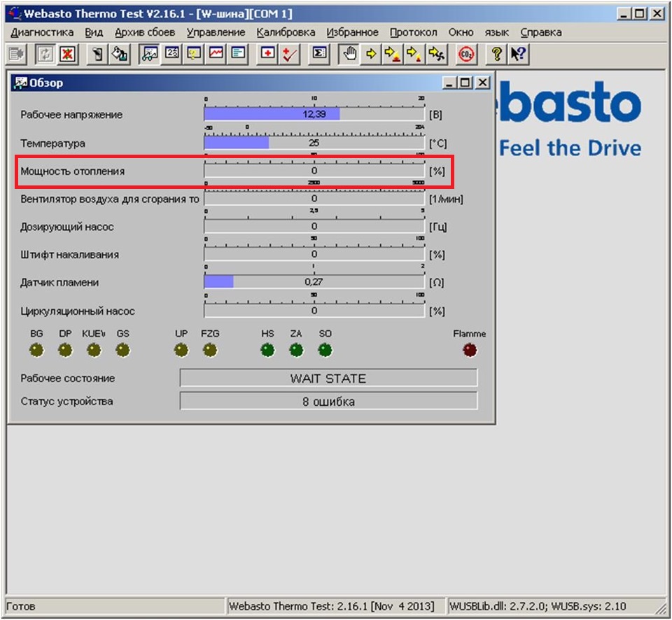Click the CO2 calibration toolbar icon

(x=466, y=54)
